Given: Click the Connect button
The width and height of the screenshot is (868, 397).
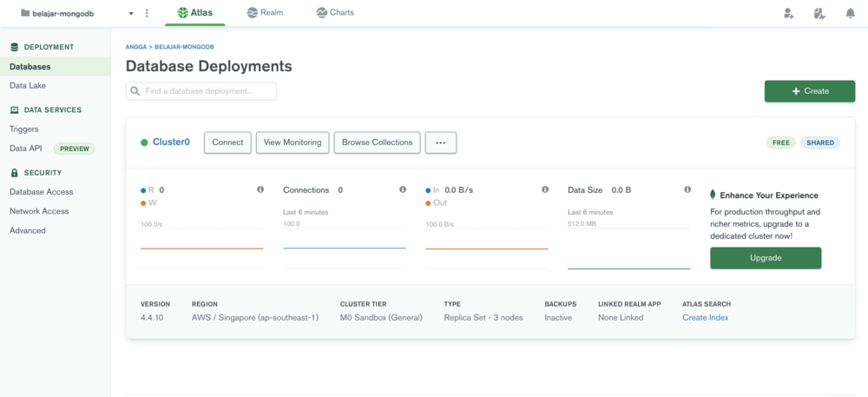Looking at the screenshot, I should tap(227, 142).
